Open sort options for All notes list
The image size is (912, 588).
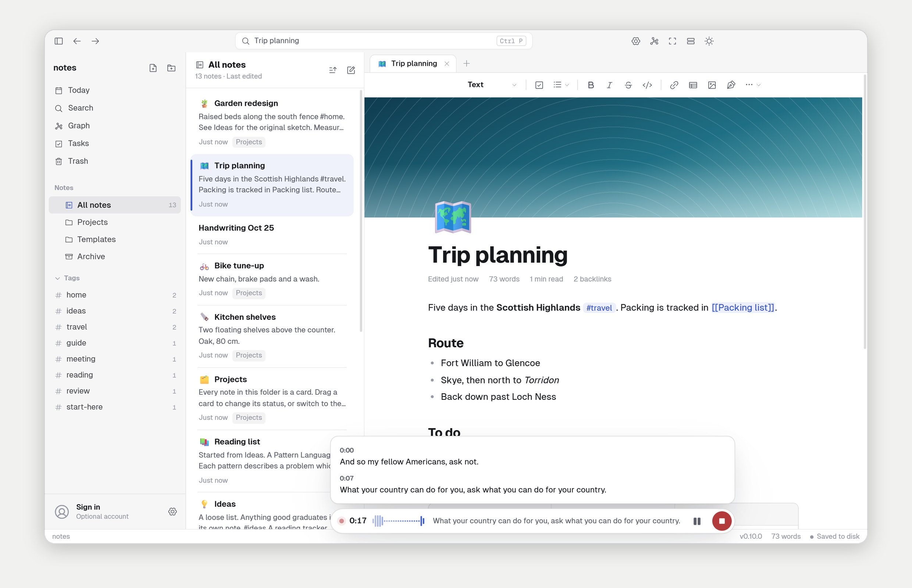coord(332,70)
